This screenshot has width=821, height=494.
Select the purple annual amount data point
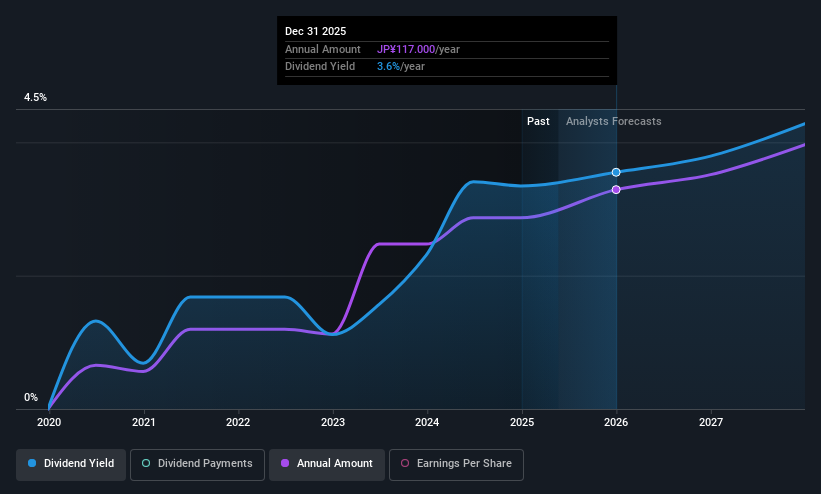tap(616, 190)
